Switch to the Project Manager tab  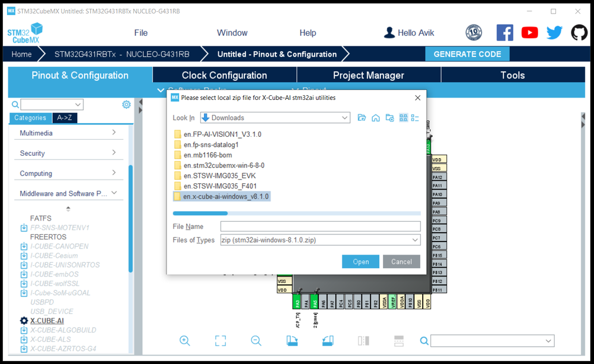pyautogui.click(x=369, y=75)
